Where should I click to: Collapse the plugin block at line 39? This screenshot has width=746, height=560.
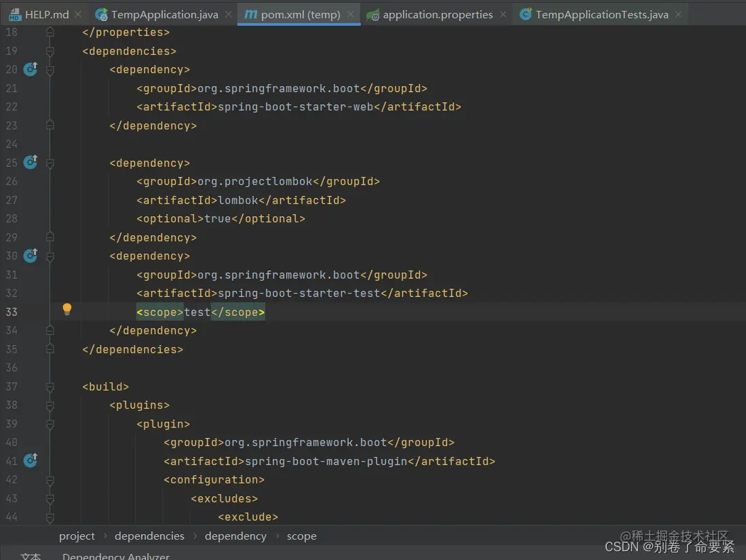[50, 424]
